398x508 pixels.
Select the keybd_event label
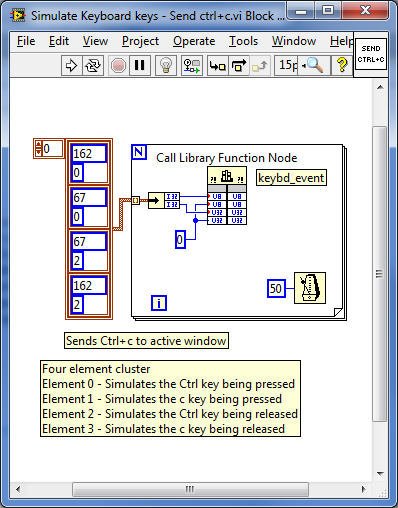291,178
